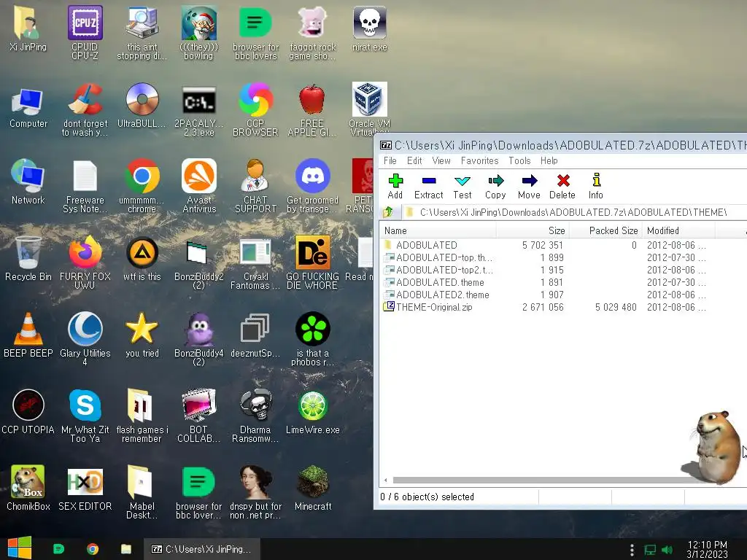Open File Explorer from the taskbar
This screenshot has width=747, height=560.
[x=125, y=549]
